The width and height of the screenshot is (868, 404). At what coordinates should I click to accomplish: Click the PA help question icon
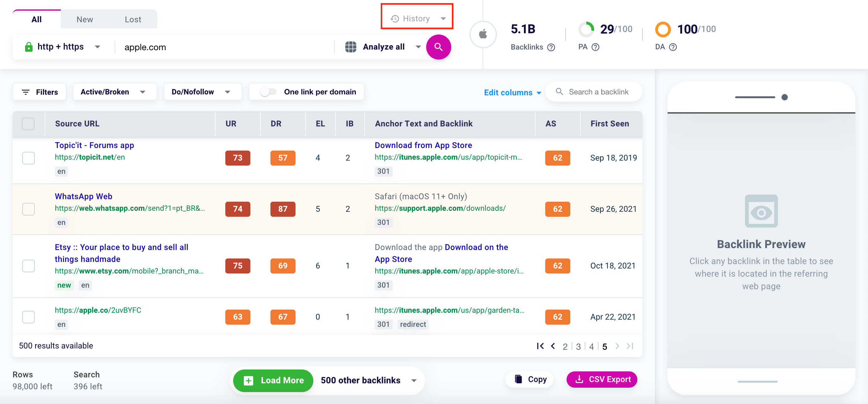point(595,47)
